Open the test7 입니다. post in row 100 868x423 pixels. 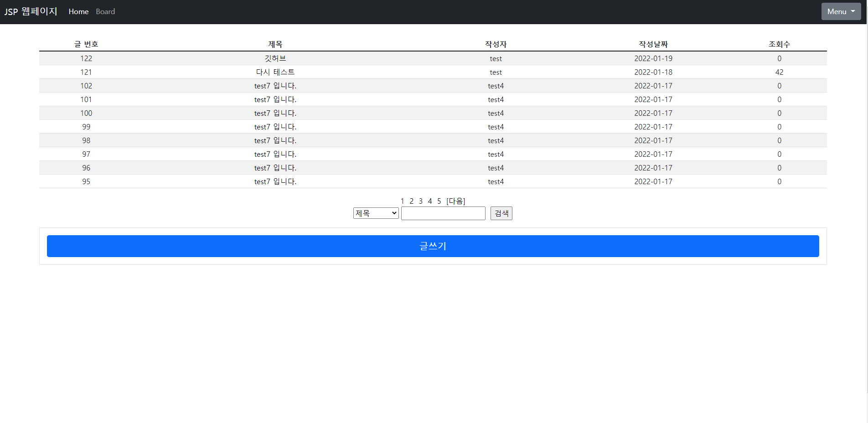click(x=275, y=113)
